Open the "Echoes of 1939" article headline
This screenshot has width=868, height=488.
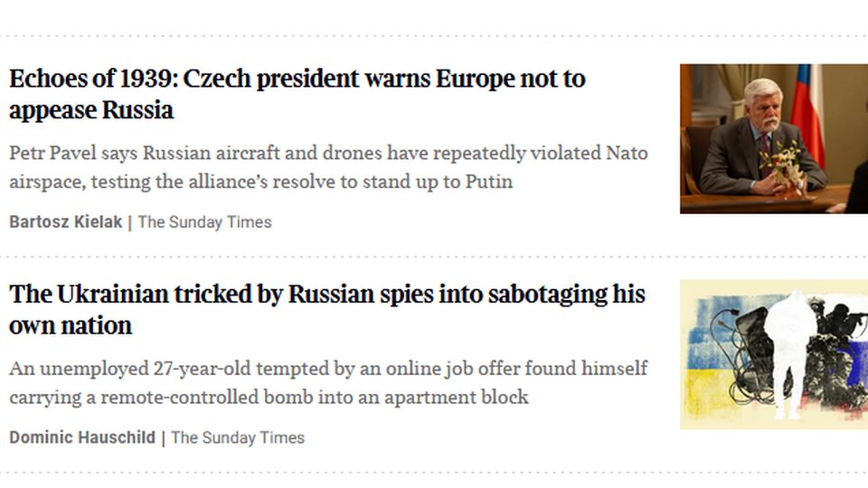coord(297,80)
